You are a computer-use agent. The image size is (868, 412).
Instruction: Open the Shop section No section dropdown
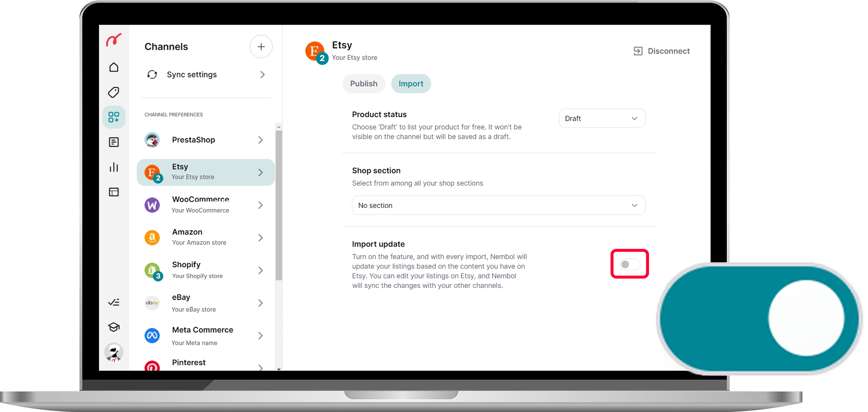click(x=499, y=205)
